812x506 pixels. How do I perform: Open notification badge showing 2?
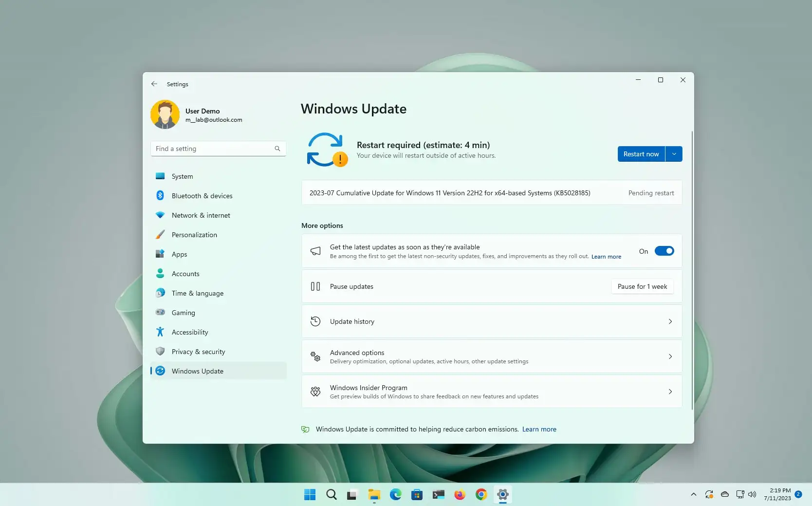pos(798,494)
